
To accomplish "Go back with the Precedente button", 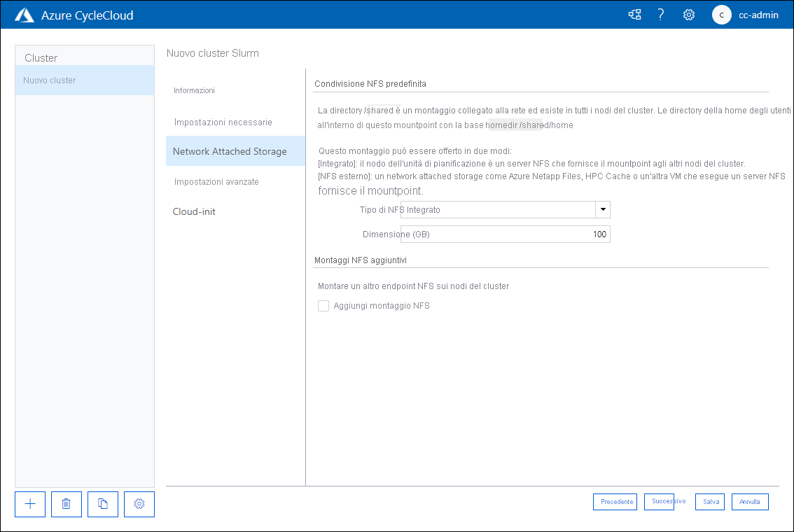I will (x=615, y=501).
